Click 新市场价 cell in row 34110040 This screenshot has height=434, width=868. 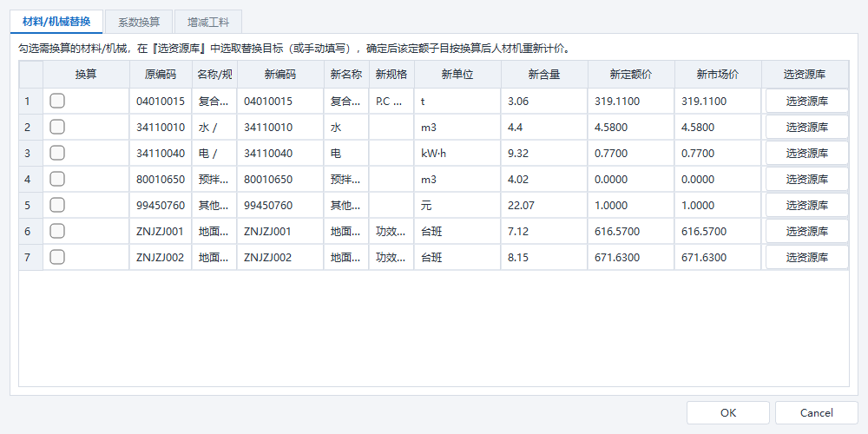point(718,154)
